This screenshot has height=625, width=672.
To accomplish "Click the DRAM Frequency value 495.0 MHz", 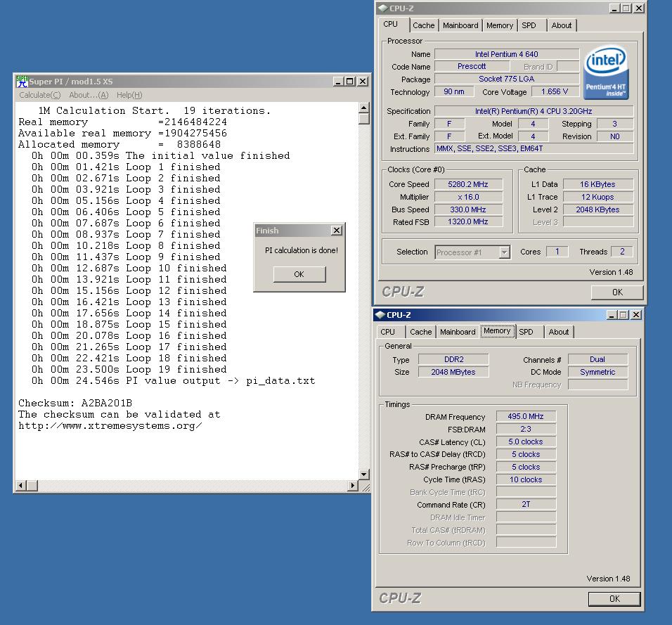I will (526, 416).
